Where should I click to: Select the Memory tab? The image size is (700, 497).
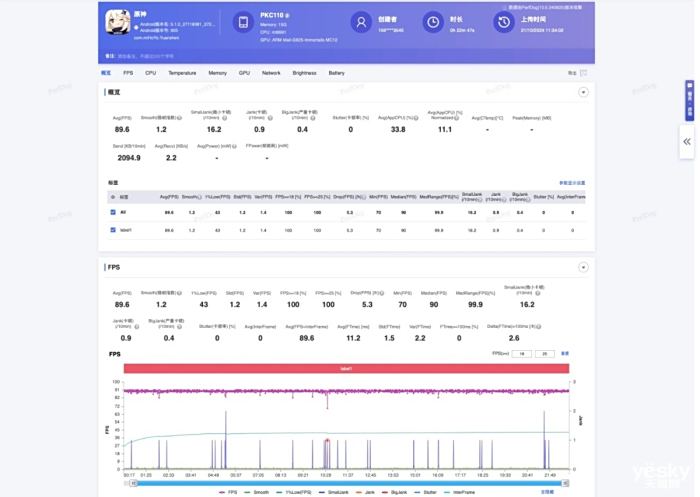click(217, 73)
